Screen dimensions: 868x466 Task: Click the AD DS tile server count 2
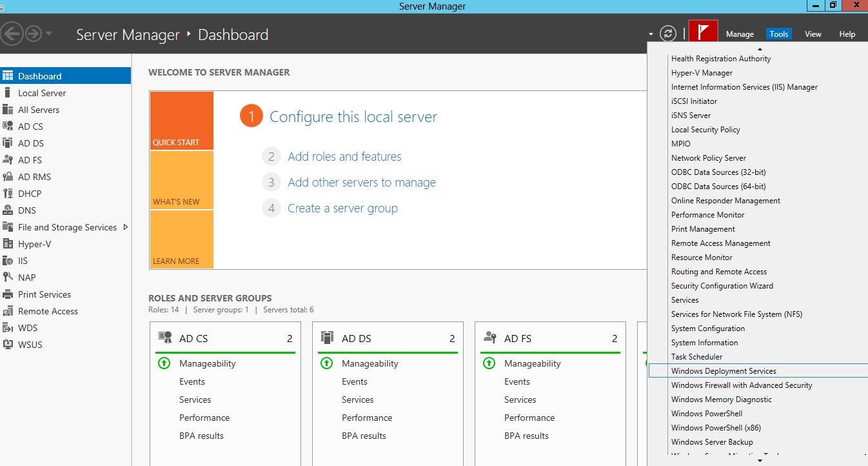click(x=452, y=338)
